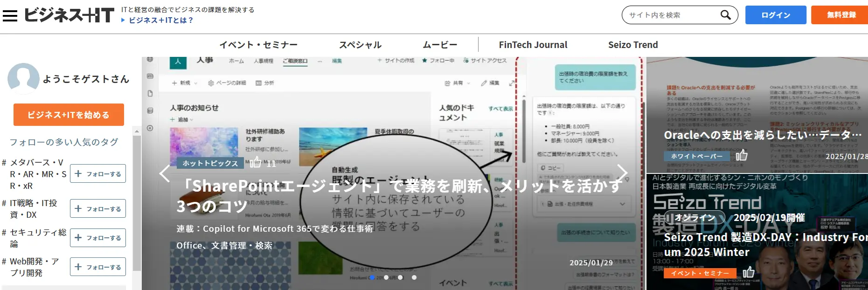Click the オンライン badge
This screenshot has height=290, width=868.
[694, 218]
